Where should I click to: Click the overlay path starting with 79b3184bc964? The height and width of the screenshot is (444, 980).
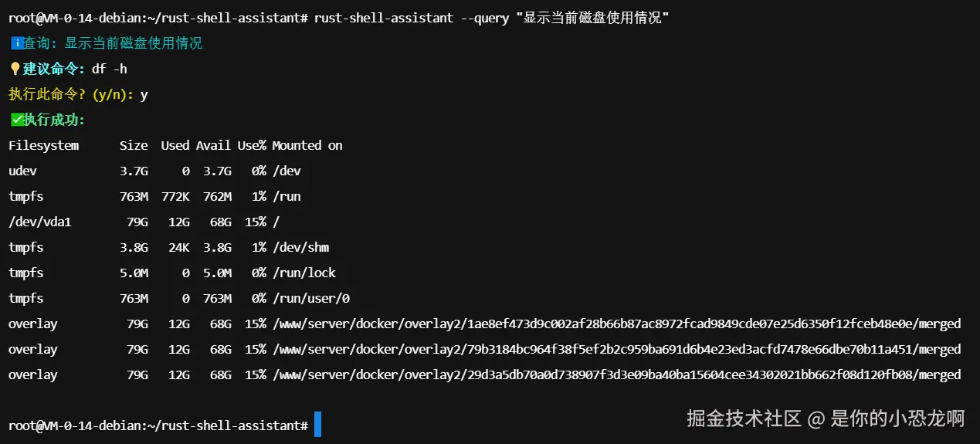(616, 349)
